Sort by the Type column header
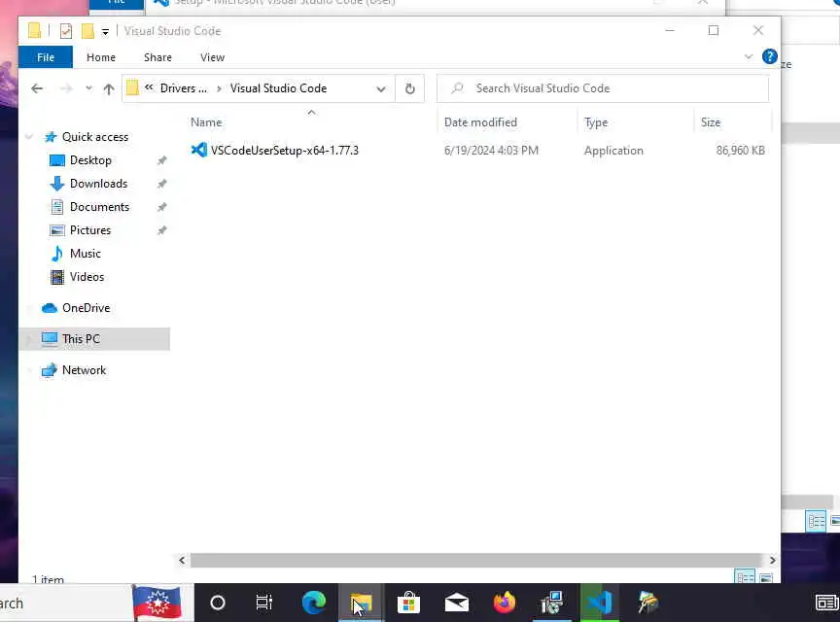This screenshot has width=840, height=622. coord(596,122)
